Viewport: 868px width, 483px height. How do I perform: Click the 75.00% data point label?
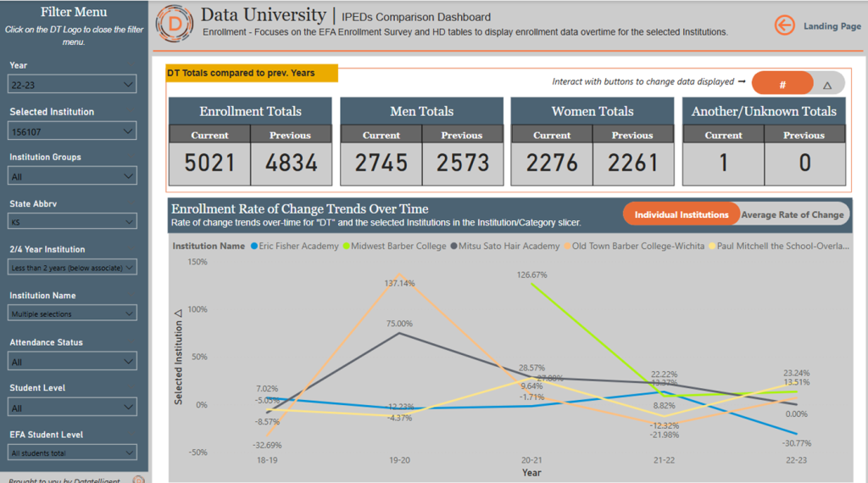tap(400, 324)
